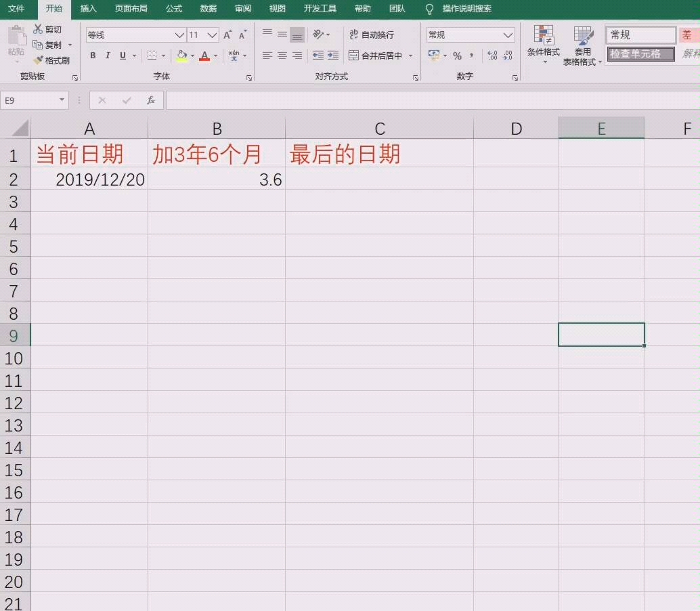Select cell A2 containing 2019/12/20

(89, 179)
